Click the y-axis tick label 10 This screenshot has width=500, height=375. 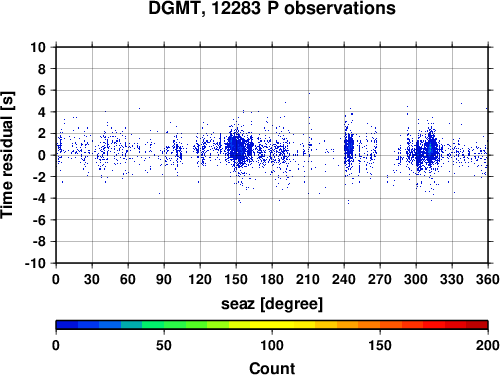coord(38,47)
